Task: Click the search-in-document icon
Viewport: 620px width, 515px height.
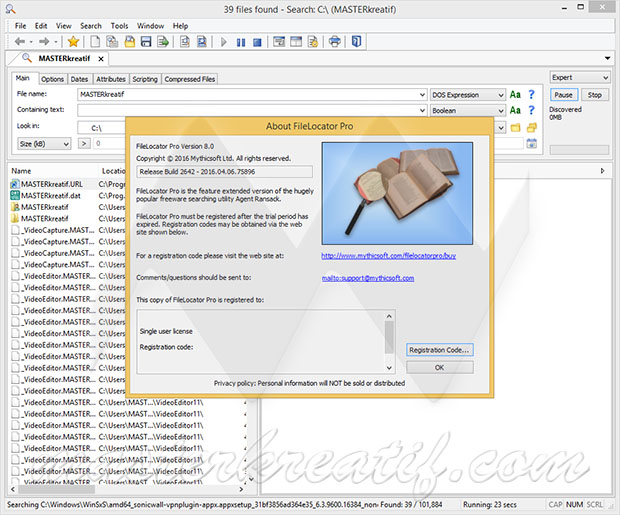Action: [x=185, y=42]
